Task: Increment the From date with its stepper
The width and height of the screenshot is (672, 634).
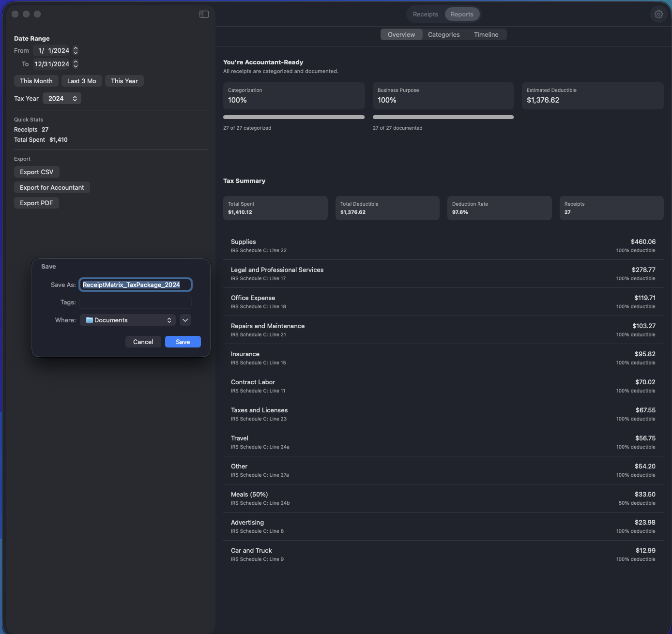Action: point(76,48)
